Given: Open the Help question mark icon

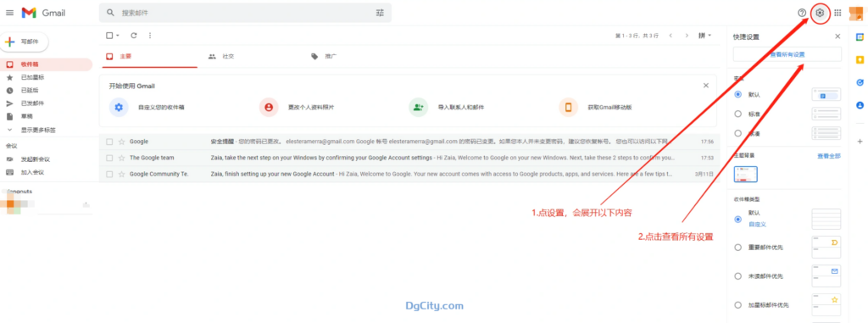Looking at the screenshot, I should tap(802, 13).
